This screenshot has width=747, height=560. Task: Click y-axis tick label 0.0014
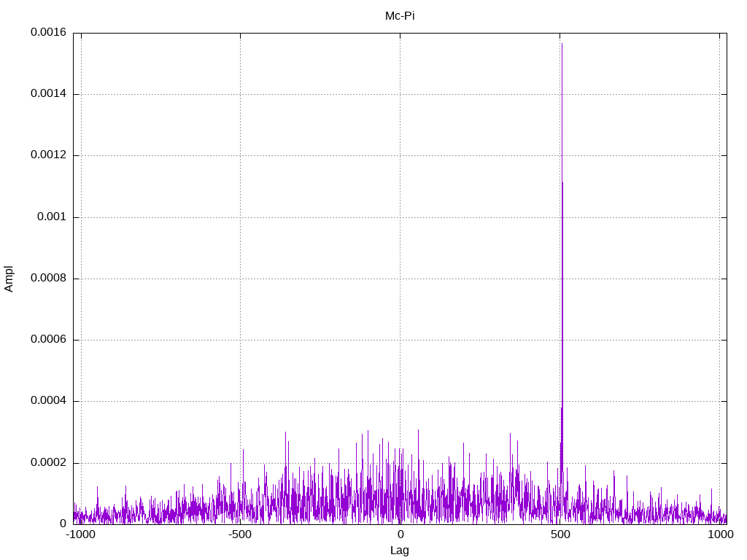click(x=49, y=93)
